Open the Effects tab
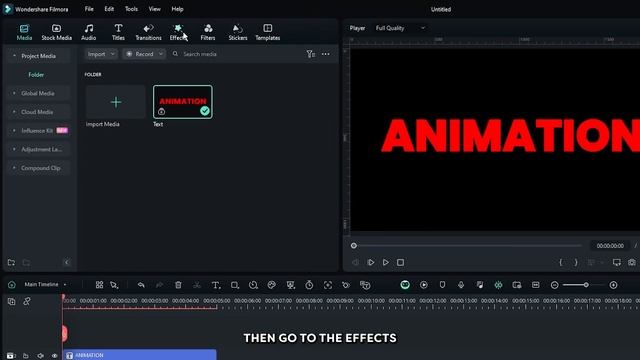The height and width of the screenshot is (360, 640). coord(178,32)
